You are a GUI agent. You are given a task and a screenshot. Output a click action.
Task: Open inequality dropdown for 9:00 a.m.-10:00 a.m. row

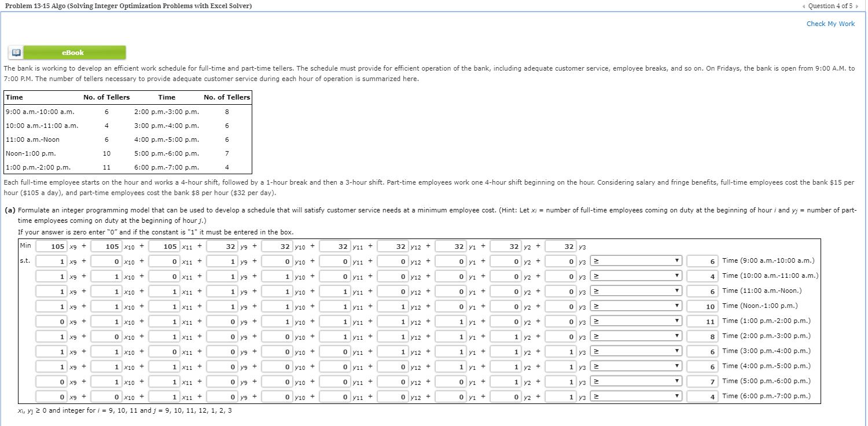click(x=636, y=261)
